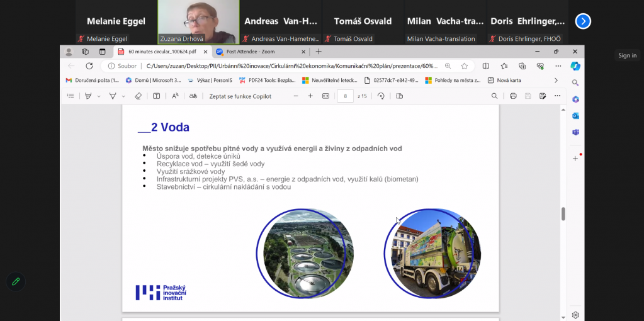Show next Zoom participants arrow
This screenshot has height=321, width=644.
583,21
